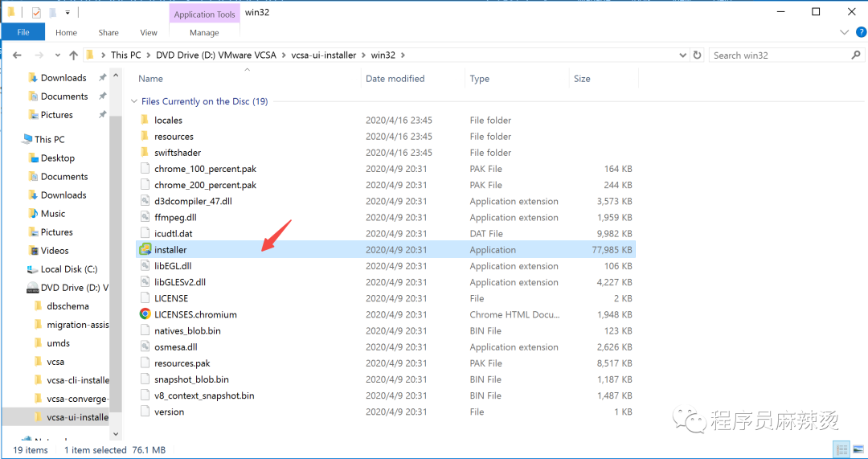Click the New folder quick access icon
This screenshot has width=868, height=459.
coord(52,12)
